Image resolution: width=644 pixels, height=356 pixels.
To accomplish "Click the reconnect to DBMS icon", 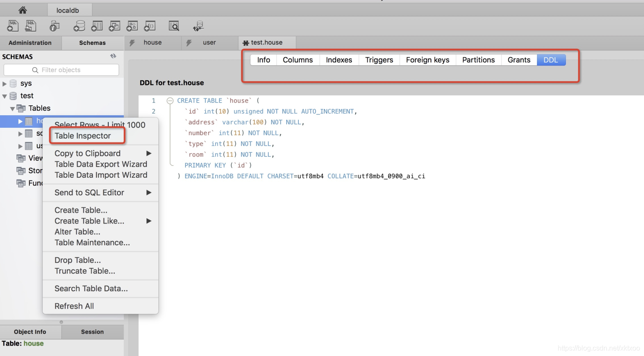I will 198,26.
